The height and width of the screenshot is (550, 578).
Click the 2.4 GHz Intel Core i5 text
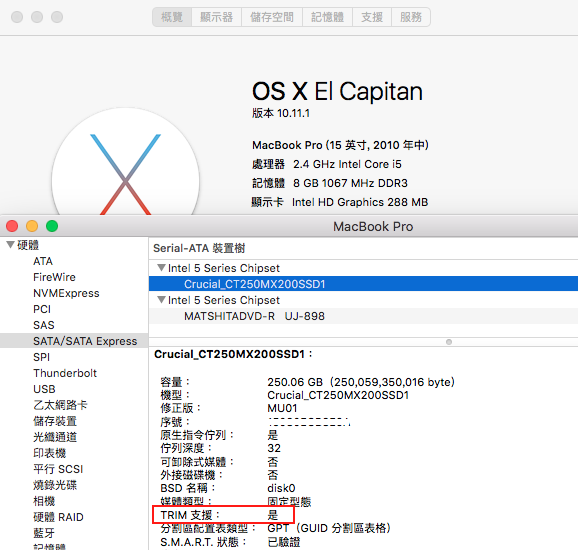pos(347,164)
